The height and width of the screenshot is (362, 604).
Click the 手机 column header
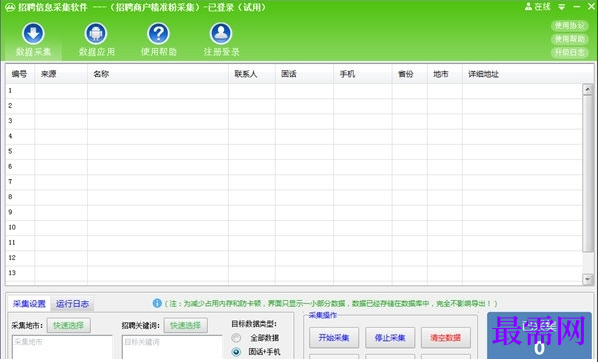(363, 74)
